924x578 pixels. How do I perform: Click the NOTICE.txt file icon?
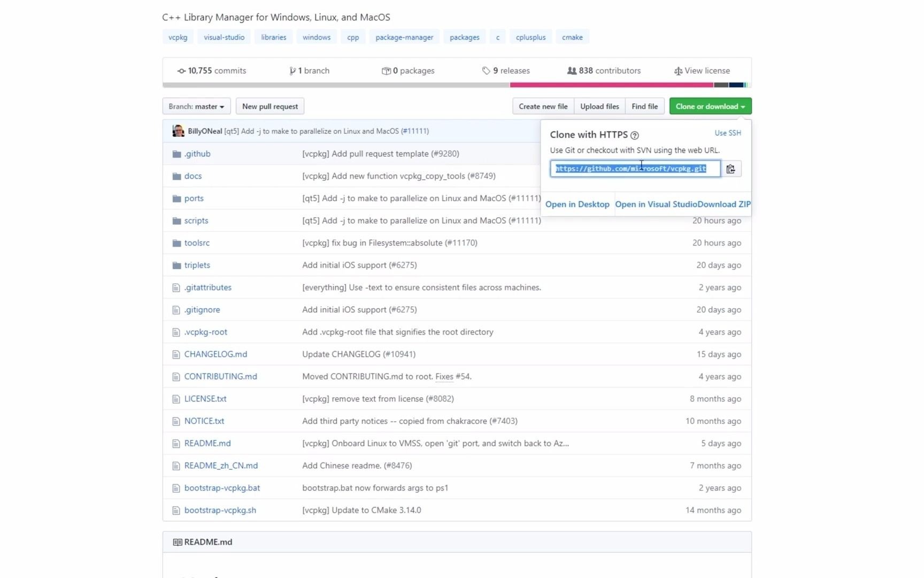coord(176,421)
